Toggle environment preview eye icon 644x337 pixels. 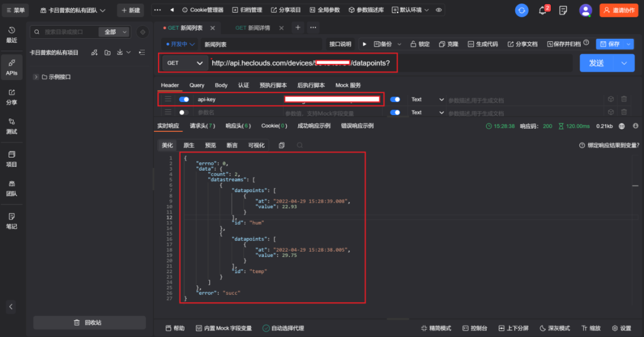[x=439, y=10]
